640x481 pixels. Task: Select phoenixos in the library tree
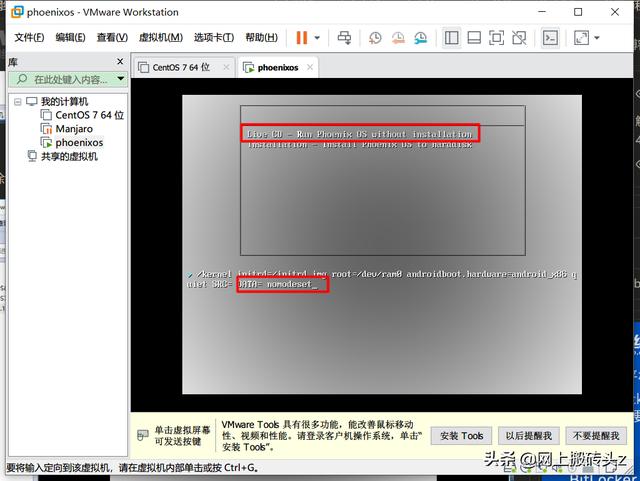(79, 143)
